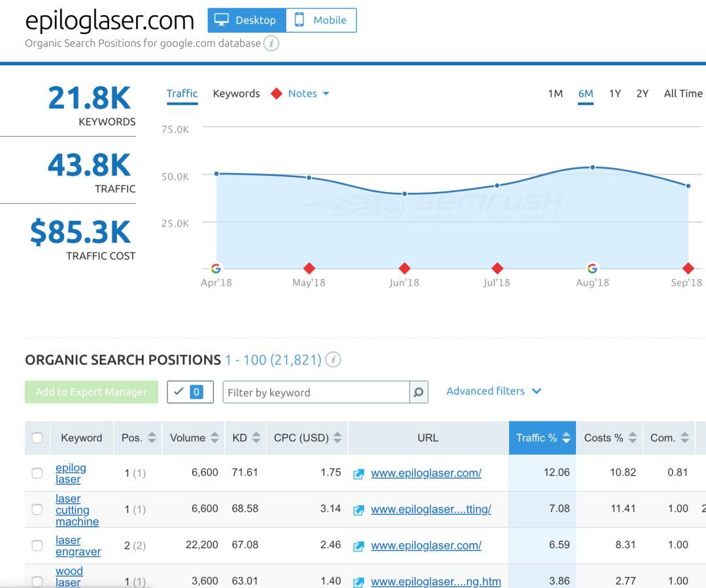The height and width of the screenshot is (588, 706).
Task: Select the Traffic chart tab
Action: coord(182,93)
